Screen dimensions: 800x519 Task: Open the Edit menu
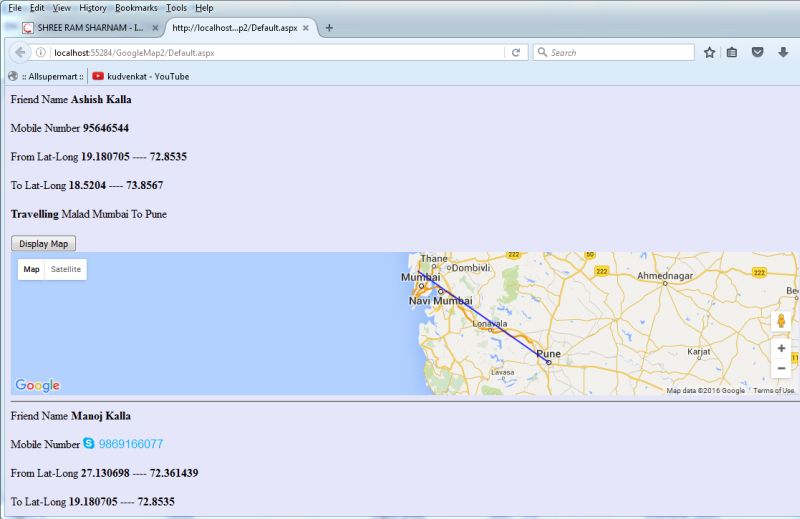pyautogui.click(x=37, y=8)
